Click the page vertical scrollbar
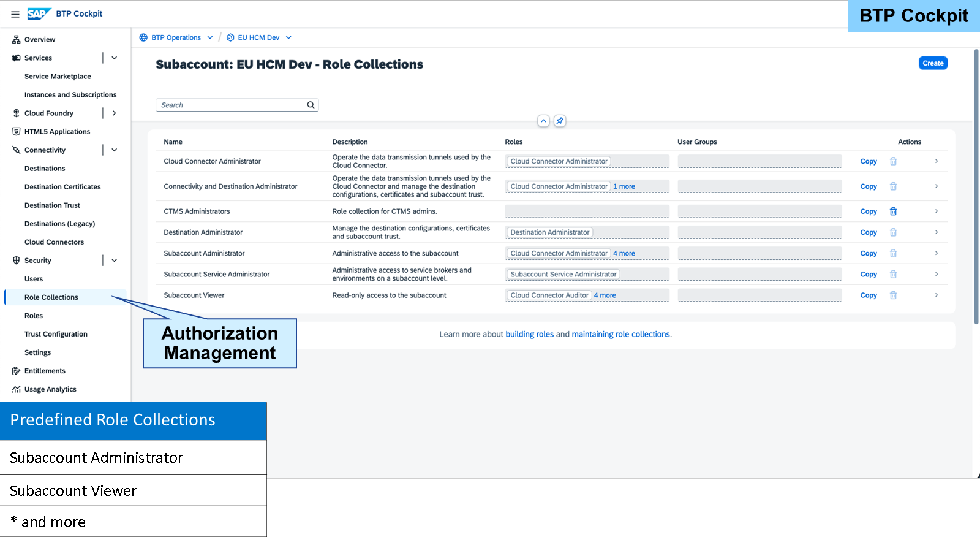Image resolution: width=980 pixels, height=537 pixels. coord(976,186)
